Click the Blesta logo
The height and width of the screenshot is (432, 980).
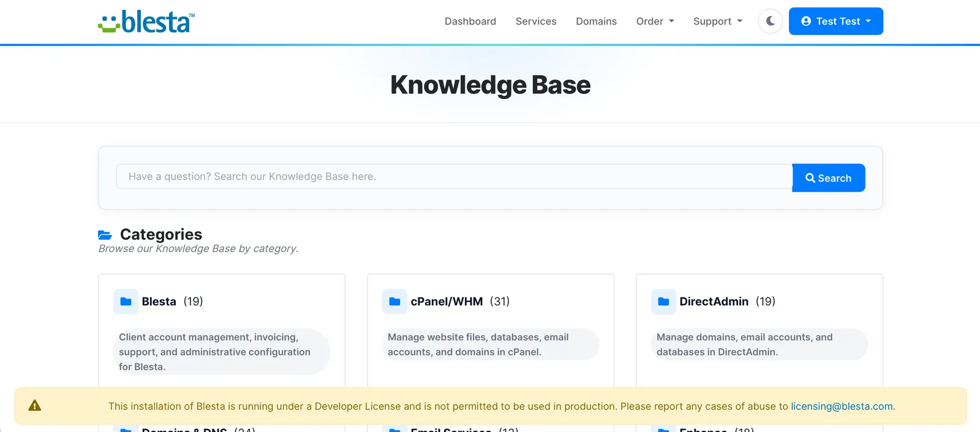tap(146, 21)
